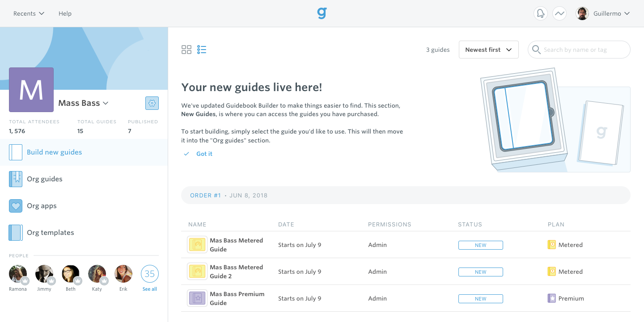Open Jimmy's profile avatar
The width and height of the screenshot is (644, 322).
coord(44,274)
